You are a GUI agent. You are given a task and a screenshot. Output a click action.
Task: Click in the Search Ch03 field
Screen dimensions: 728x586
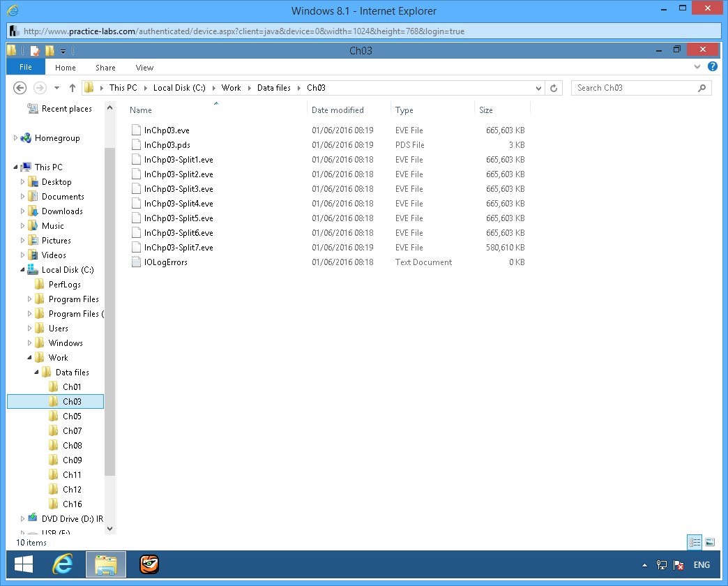633,88
